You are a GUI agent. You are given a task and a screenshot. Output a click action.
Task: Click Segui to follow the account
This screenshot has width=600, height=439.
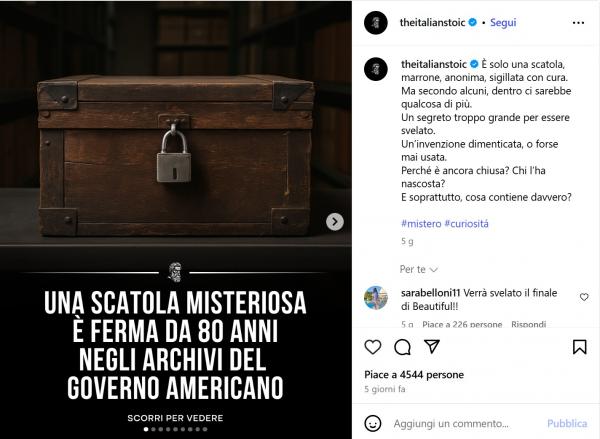[x=503, y=23]
